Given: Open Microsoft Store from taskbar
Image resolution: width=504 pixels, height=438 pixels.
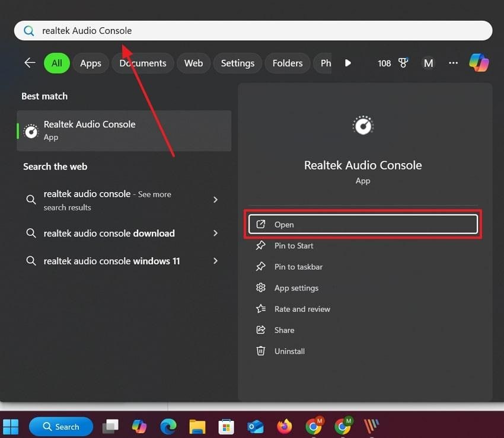Looking at the screenshot, I should 227,427.
